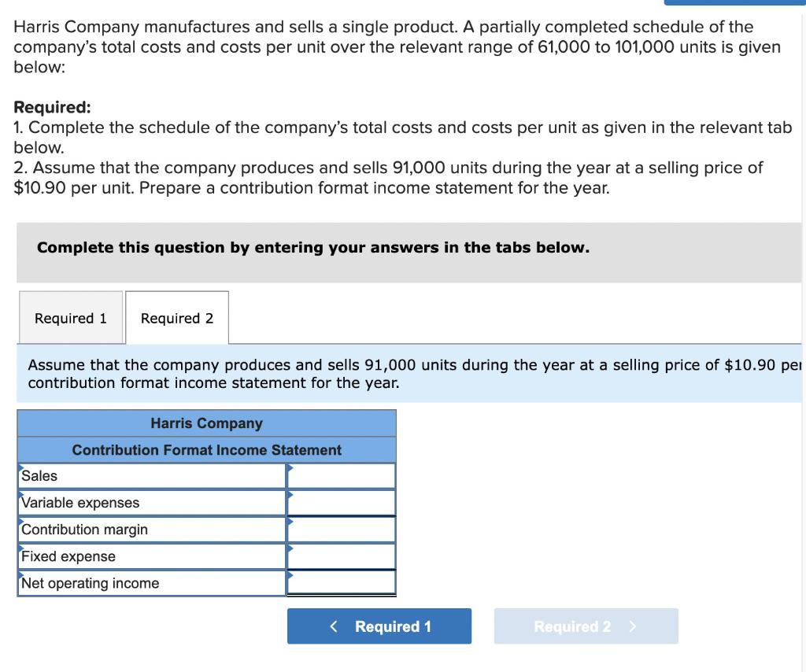Switch to the Required 2 tab
806x672 pixels.
click(176, 318)
